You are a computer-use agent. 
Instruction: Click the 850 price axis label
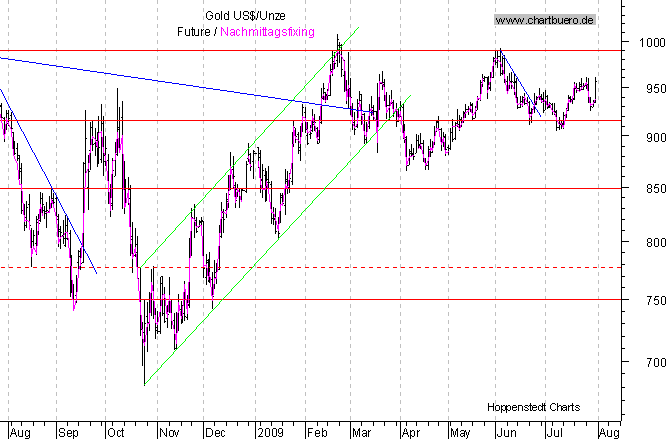tap(656, 189)
